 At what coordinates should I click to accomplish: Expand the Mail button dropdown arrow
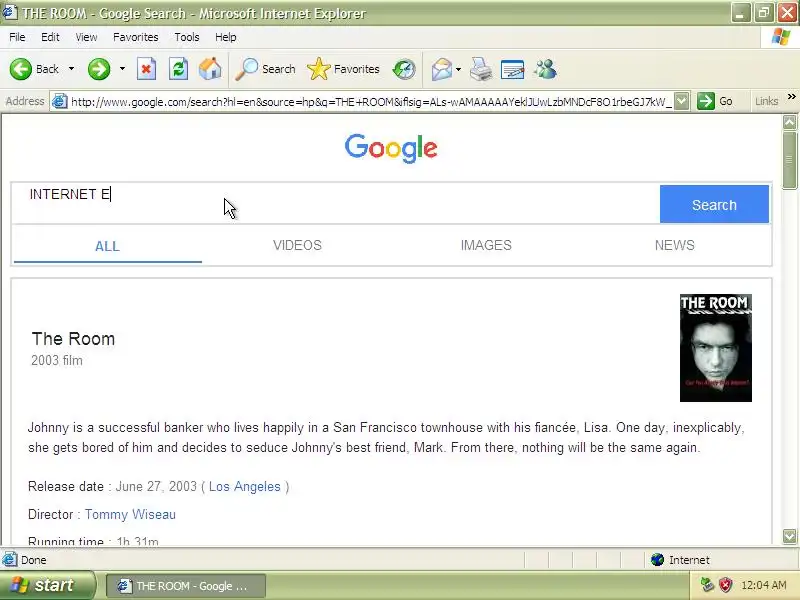(x=458, y=69)
